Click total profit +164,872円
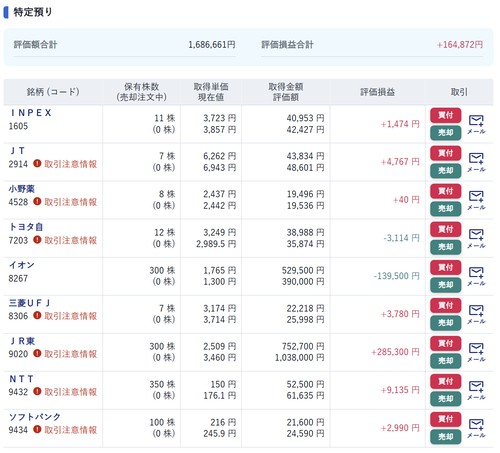This screenshot has height=453, width=500. 460,45
